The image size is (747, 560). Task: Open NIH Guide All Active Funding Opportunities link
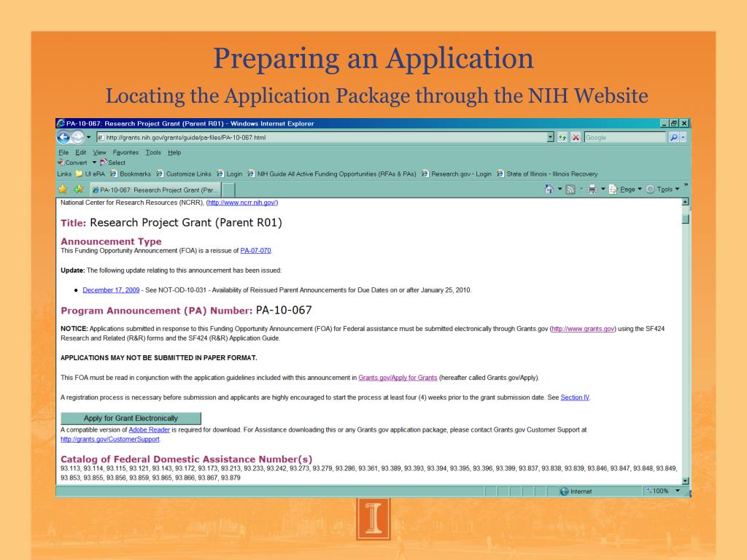[332, 174]
